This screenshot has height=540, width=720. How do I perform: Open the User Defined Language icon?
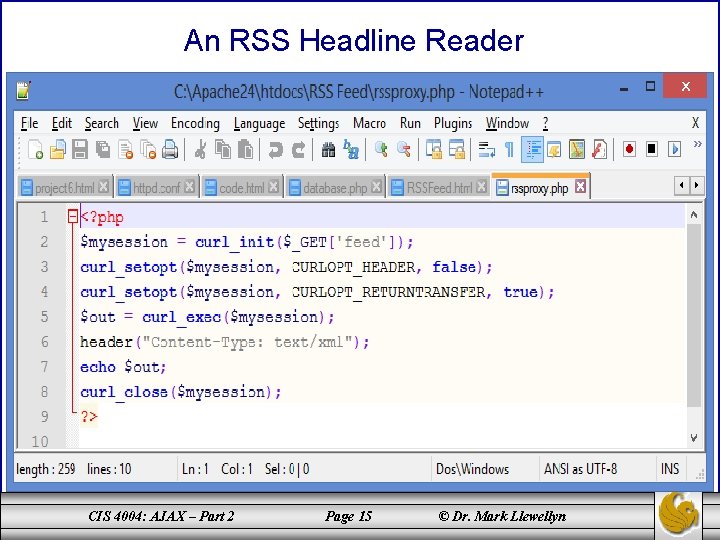tap(554, 150)
